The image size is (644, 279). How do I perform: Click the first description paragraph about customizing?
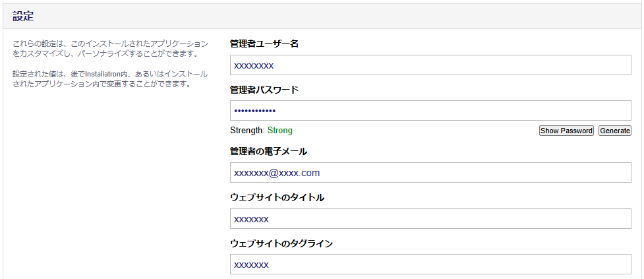point(110,49)
